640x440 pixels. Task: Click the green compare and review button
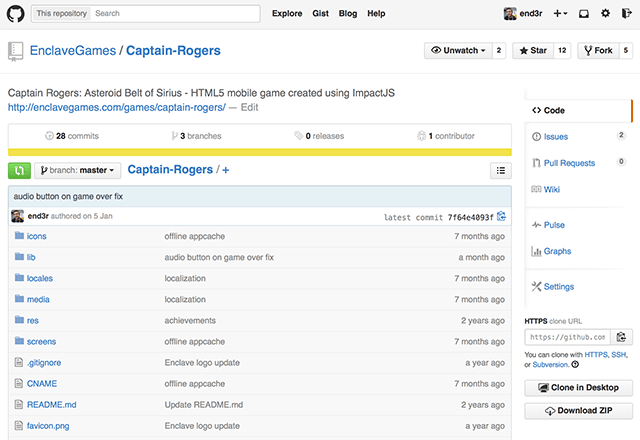19,170
